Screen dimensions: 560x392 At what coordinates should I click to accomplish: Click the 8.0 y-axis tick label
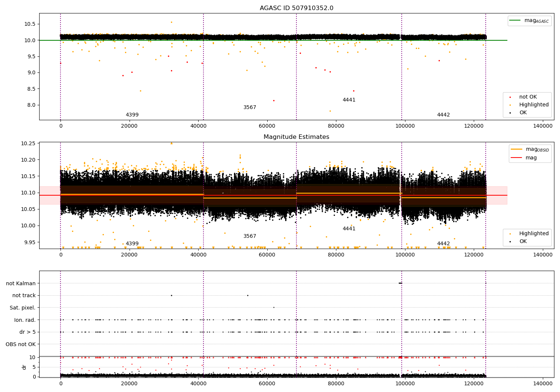[31, 105]
